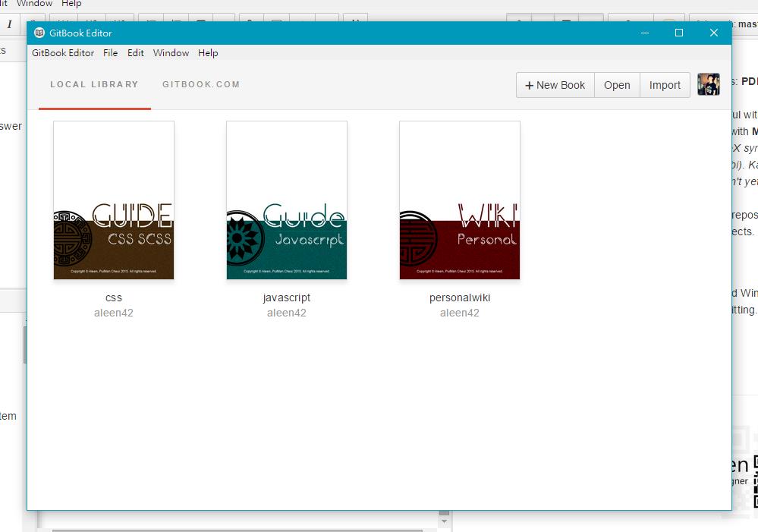
Task: Open the Help menu in GitBook Editor
Action: point(208,52)
